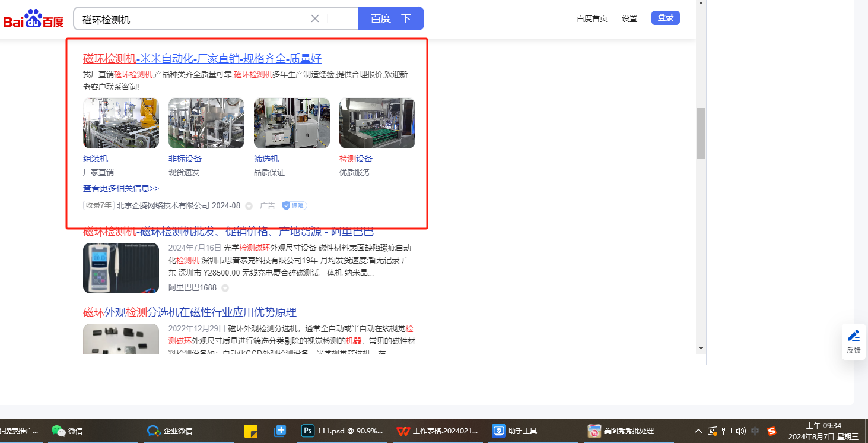The height and width of the screenshot is (443, 868).
Task: Toggle the 中 input language indicator
Action: 755,431
